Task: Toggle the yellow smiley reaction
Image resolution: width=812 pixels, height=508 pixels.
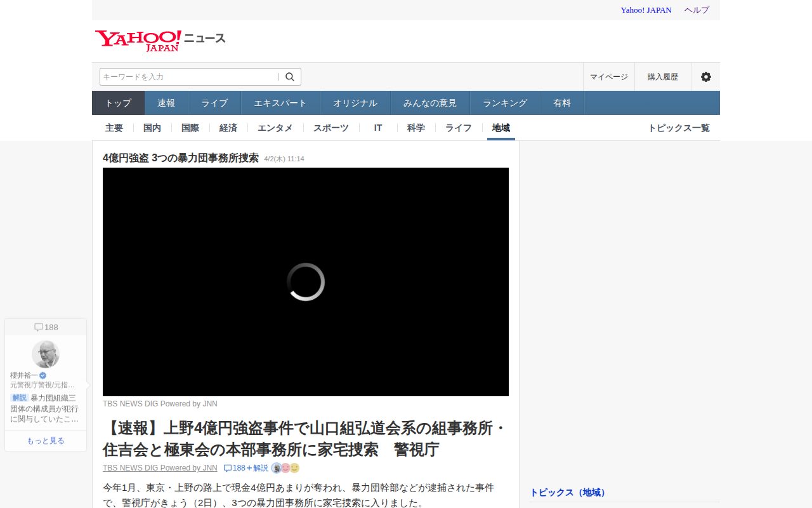Action: 294,467
